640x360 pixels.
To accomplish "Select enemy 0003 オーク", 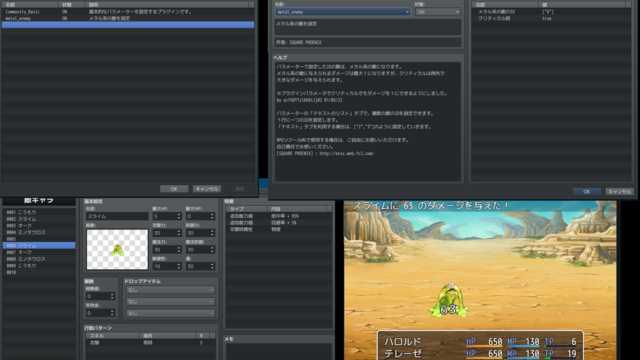I will [39, 225].
